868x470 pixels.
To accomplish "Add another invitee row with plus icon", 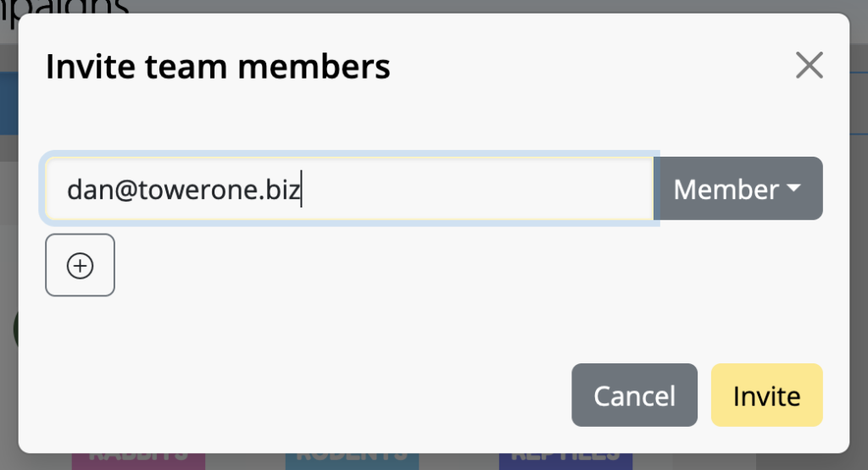I will point(81,265).
